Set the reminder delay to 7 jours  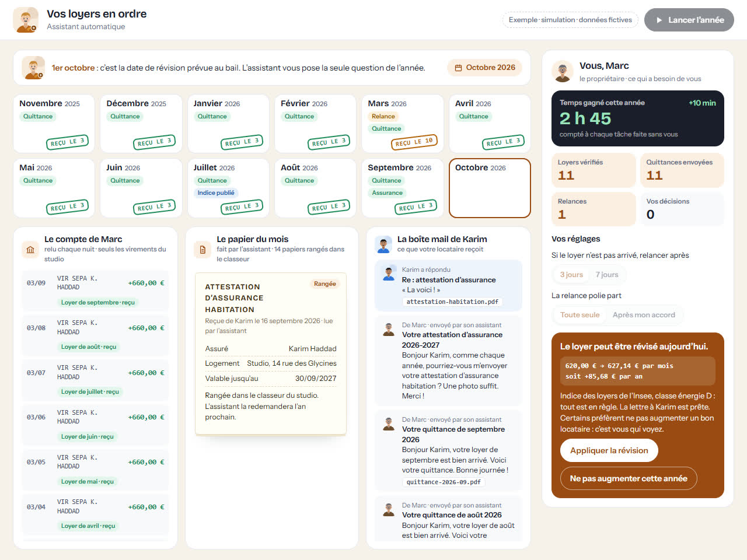click(607, 275)
